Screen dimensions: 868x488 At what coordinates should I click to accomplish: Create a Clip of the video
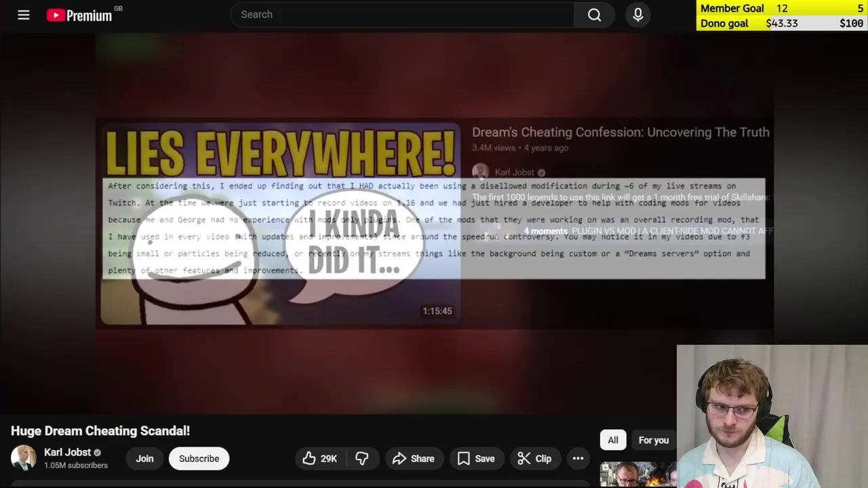(x=534, y=458)
